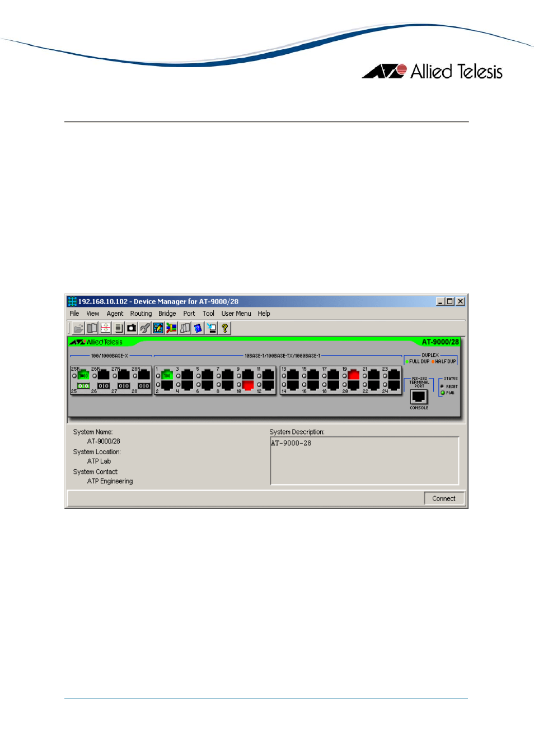Screen dimensions: 534x756
Task: Select the SFP slot 28
Action: 144,386
